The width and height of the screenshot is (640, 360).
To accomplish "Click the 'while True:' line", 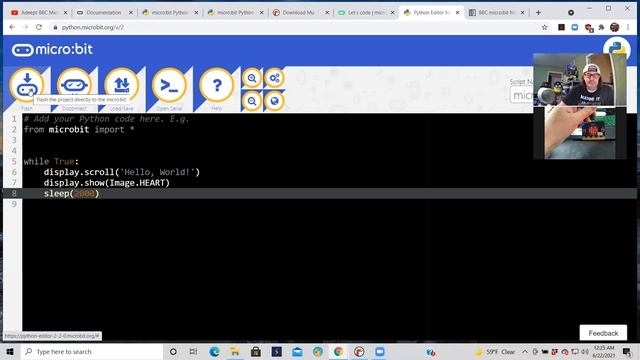I will click(51, 162).
